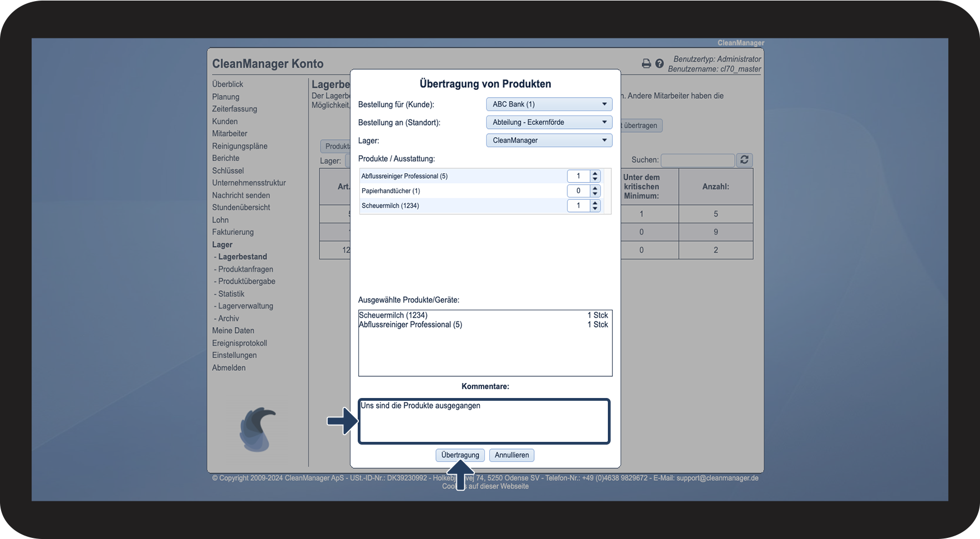980x539 pixels.
Task: Click the Suchen search field
Action: click(698, 160)
